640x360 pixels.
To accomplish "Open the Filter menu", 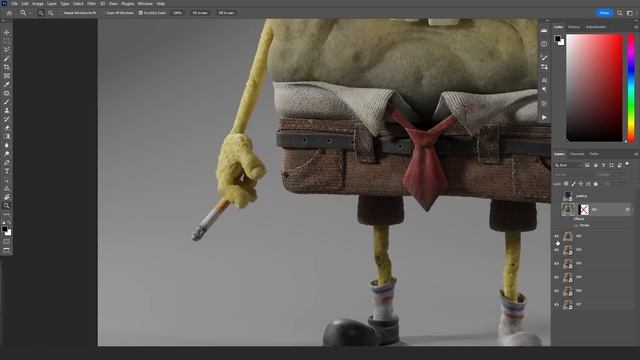I will pyautogui.click(x=91, y=4).
